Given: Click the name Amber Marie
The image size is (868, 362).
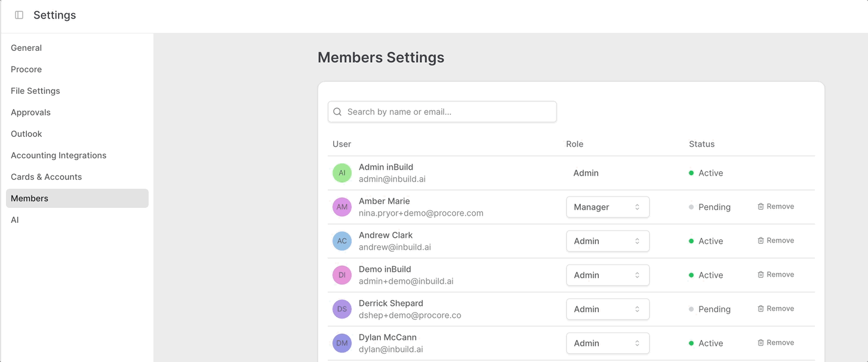Looking at the screenshot, I should [384, 201].
